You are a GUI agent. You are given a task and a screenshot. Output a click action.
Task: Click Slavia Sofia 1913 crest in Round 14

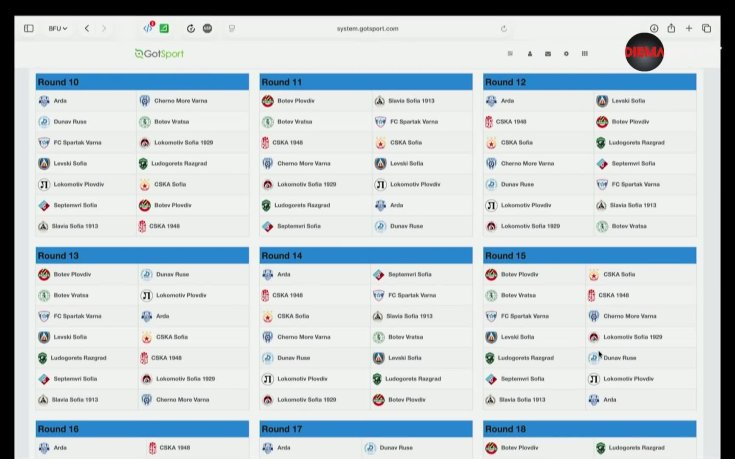coord(378,316)
